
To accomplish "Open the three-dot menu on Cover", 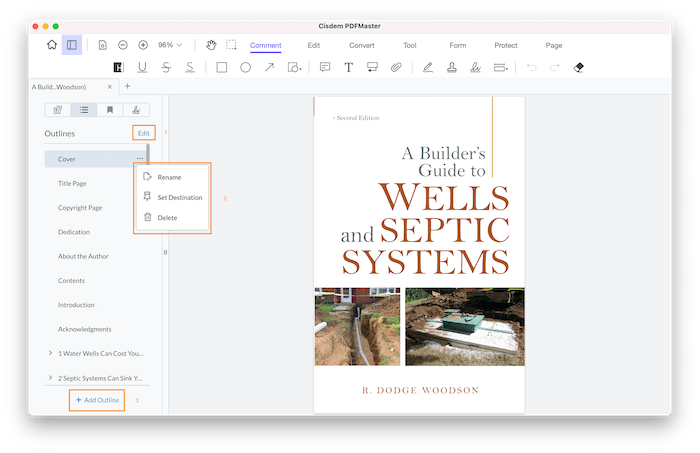I will pyautogui.click(x=140, y=158).
